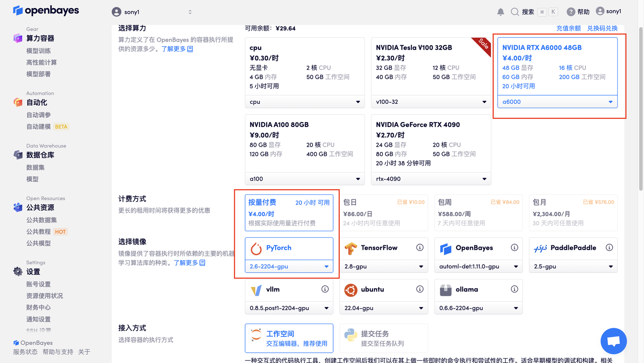Open automl-det:1.11.0-gpu version dropdown
This screenshot has width=644, height=363.
pyautogui.click(x=479, y=266)
